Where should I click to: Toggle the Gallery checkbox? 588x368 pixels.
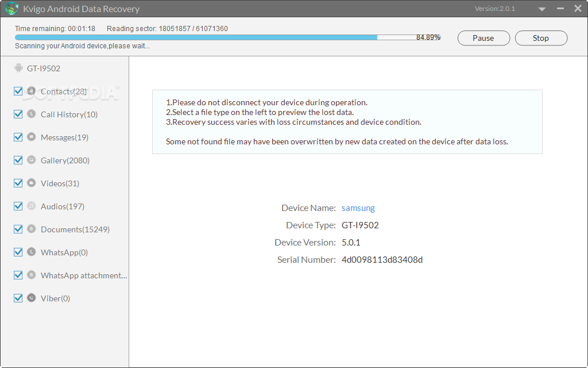[x=18, y=160]
